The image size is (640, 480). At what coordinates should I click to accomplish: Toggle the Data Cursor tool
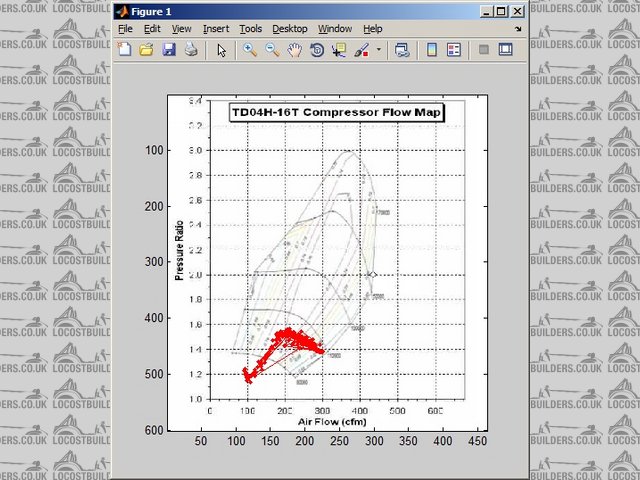(x=339, y=49)
